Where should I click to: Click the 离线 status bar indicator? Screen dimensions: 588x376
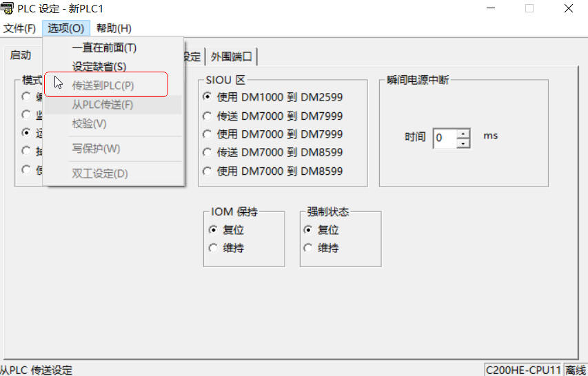click(576, 370)
